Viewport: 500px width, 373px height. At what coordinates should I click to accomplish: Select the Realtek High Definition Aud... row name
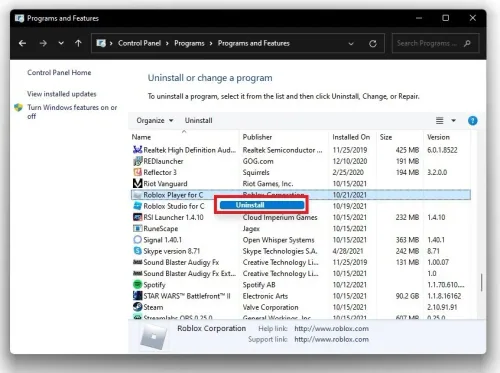189,150
